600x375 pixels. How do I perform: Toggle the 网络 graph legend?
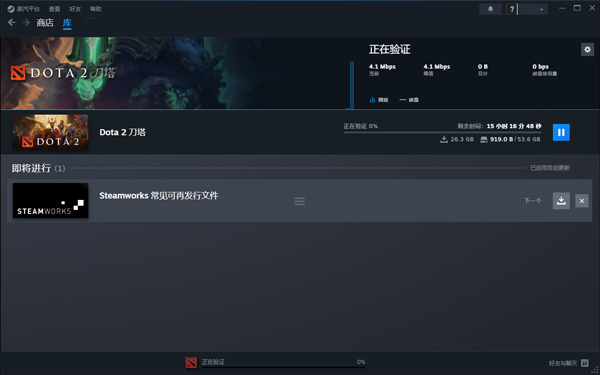(x=379, y=100)
